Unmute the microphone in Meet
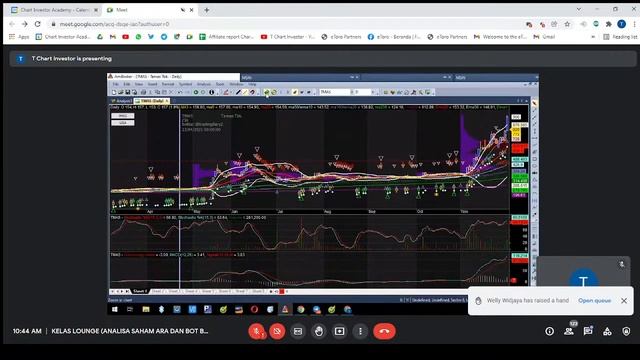This screenshot has width=640, height=360. coord(257,331)
